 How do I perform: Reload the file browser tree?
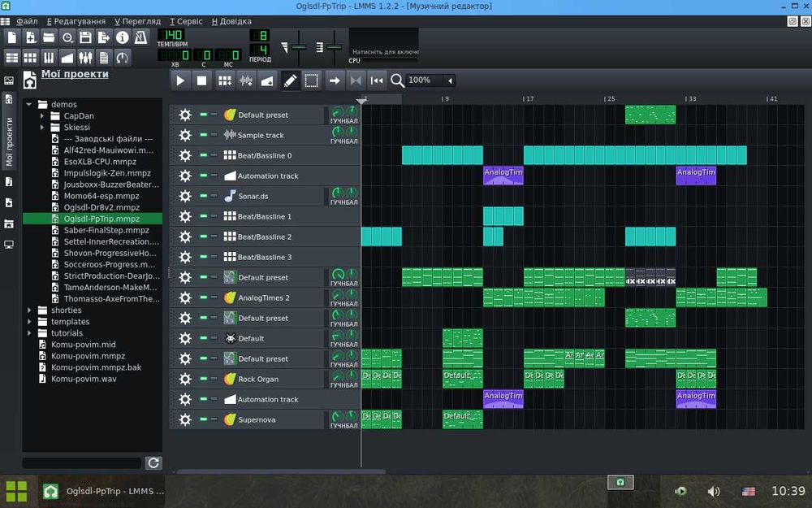pyautogui.click(x=153, y=463)
